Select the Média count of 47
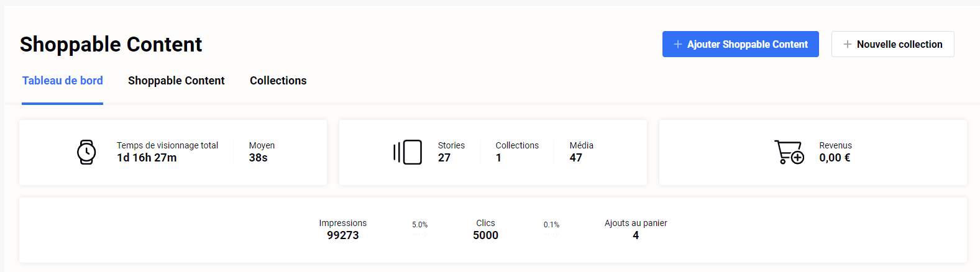 click(576, 158)
